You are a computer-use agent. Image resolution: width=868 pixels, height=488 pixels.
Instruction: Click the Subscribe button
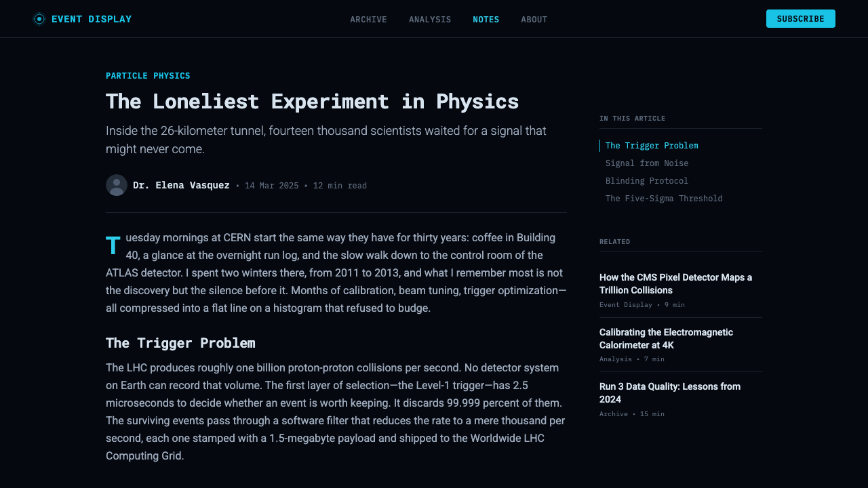point(801,19)
